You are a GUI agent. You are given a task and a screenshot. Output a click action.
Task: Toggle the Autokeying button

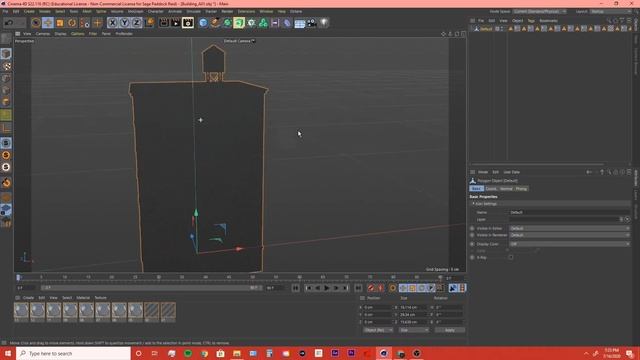[x=380, y=288]
